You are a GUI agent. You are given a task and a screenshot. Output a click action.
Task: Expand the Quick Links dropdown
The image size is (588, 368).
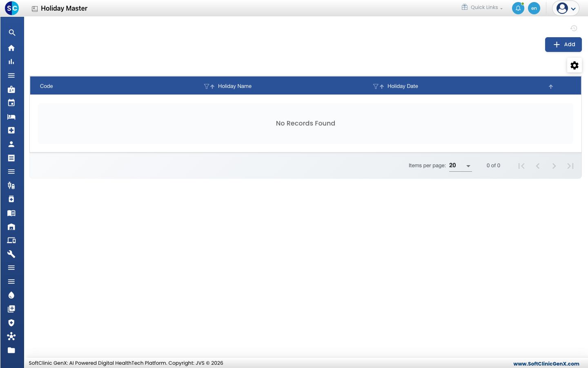click(x=482, y=7)
